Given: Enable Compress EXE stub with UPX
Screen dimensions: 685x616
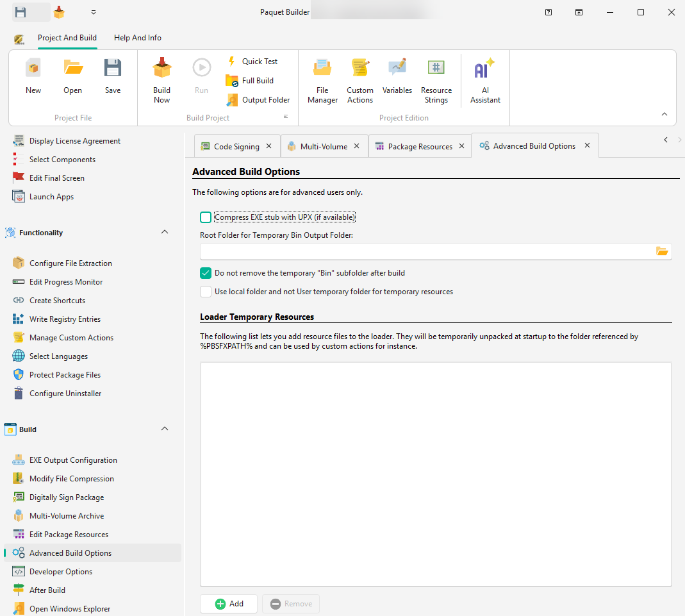Looking at the screenshot, I should (x=206, y=217).
